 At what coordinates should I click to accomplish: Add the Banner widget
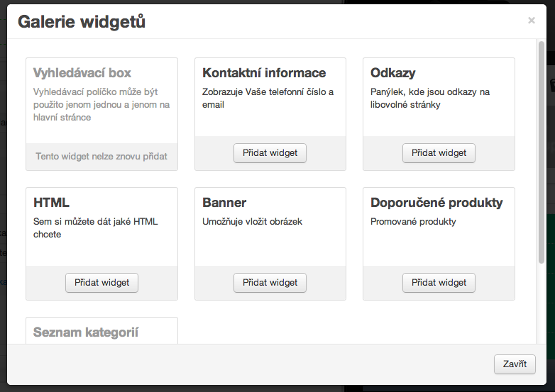click(x=270, y=283)
